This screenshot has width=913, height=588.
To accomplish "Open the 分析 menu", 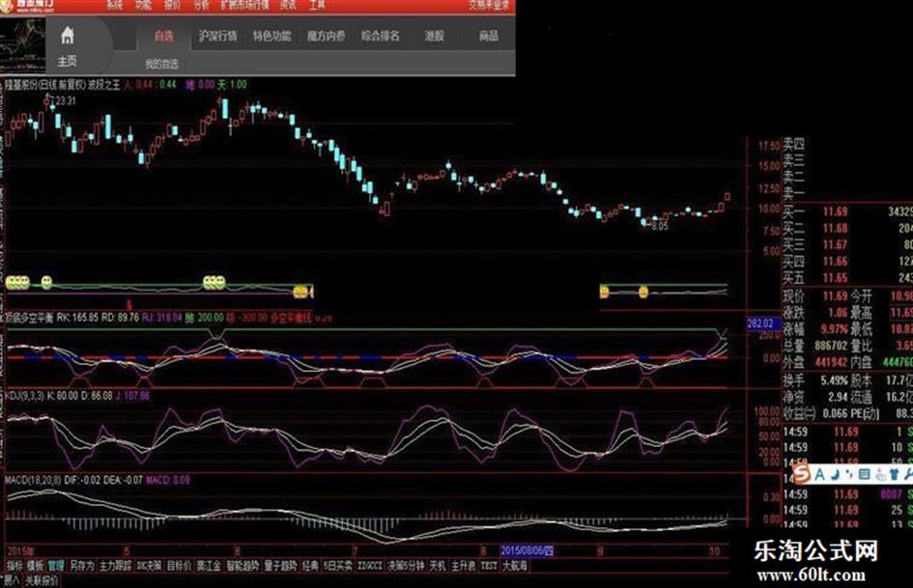I will tap(202, 5).
